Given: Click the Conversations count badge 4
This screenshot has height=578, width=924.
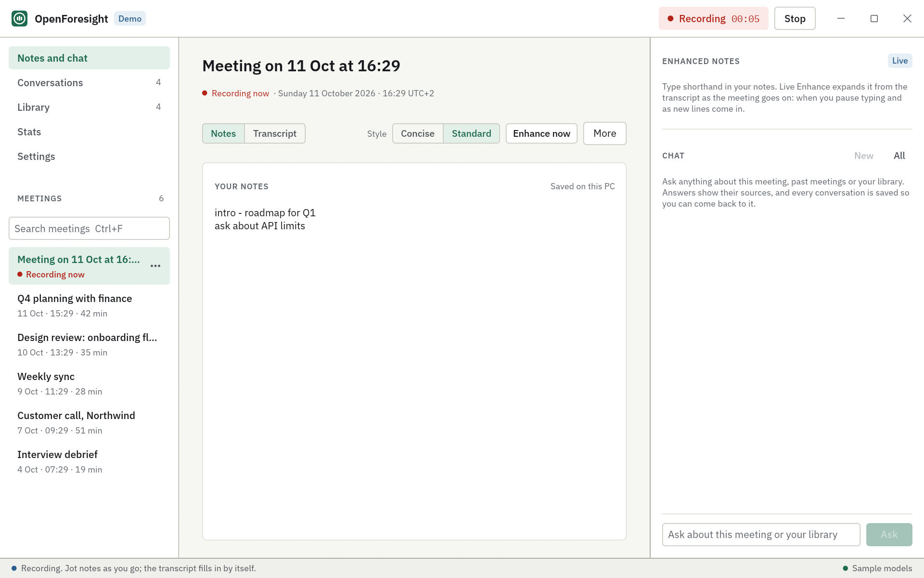Looking at the screenshot, I should (x=158, y=82).
